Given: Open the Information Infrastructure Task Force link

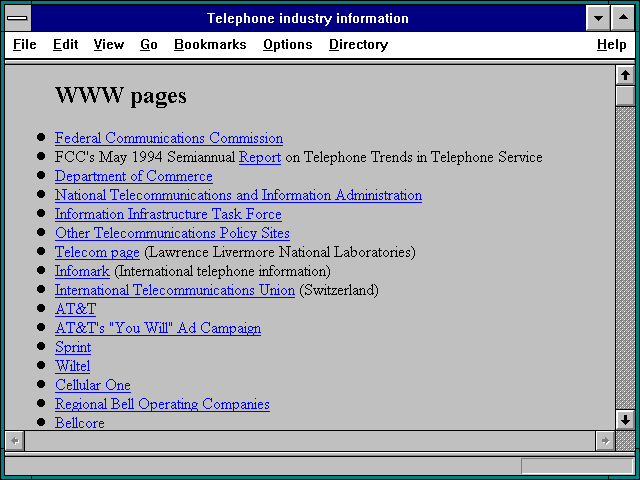Looking at the screenshot, I should click(x=168, y=214).
